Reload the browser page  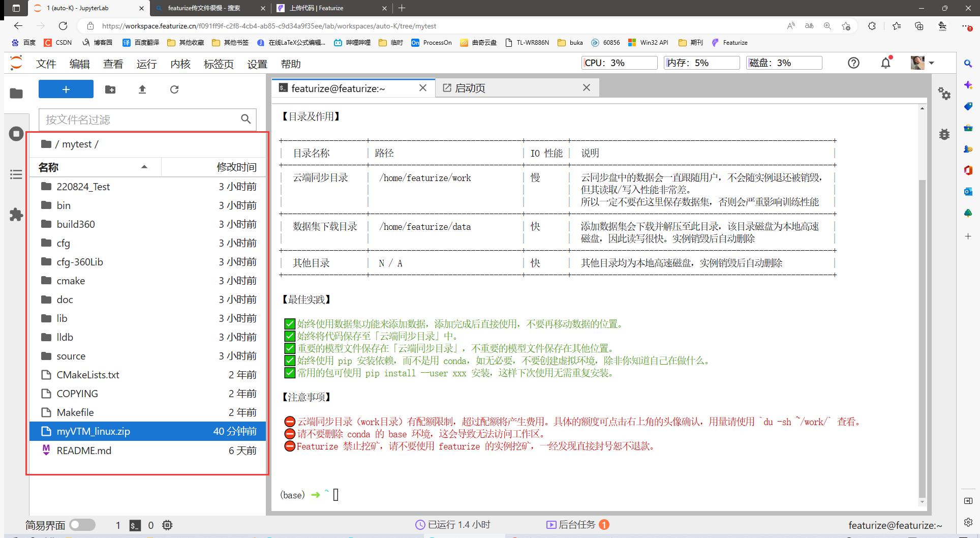coord(63,26)
